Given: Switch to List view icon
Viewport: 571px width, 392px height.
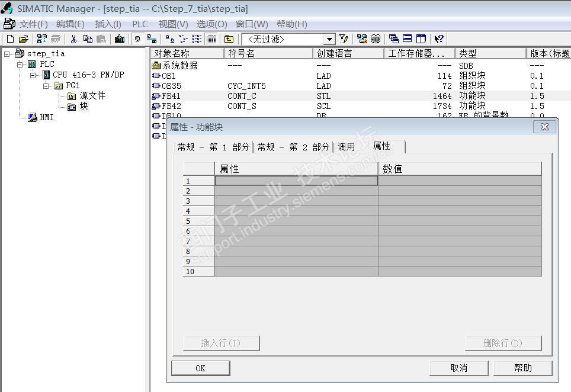Looking at the screenshot, I should pyautogui.click(x=197, y=39).
